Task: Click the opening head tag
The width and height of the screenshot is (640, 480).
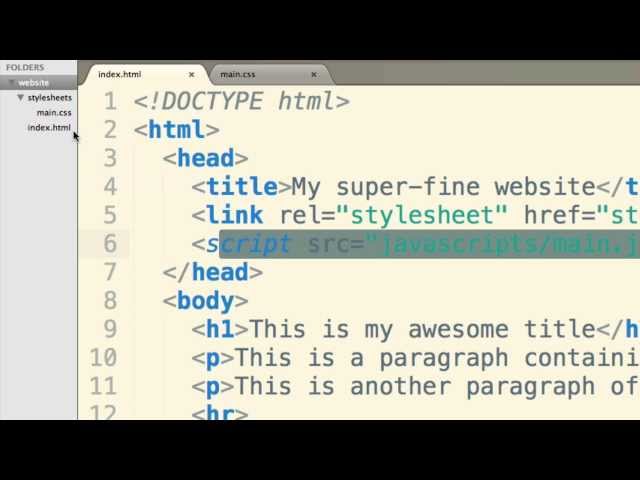Action: [205, 158]
